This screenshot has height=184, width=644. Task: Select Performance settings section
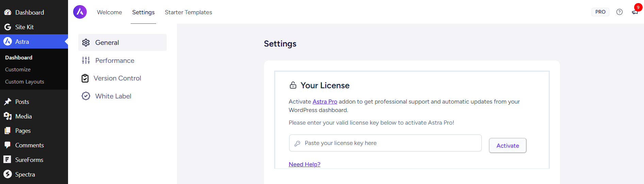115,60
